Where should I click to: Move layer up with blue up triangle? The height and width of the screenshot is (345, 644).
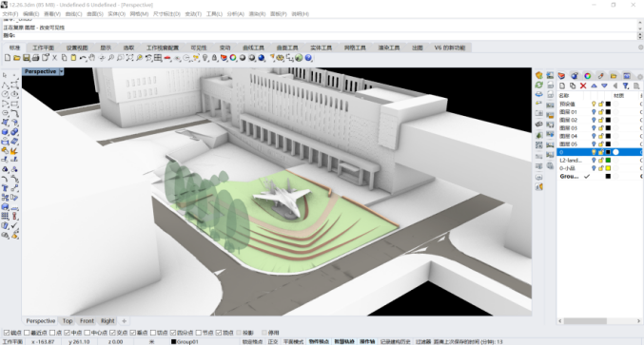pos(594,86)
